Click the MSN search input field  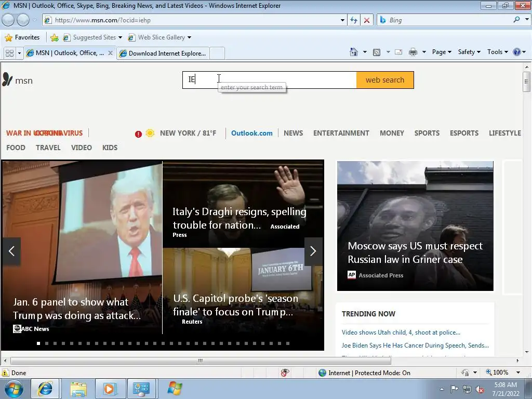tap(270, 80)
